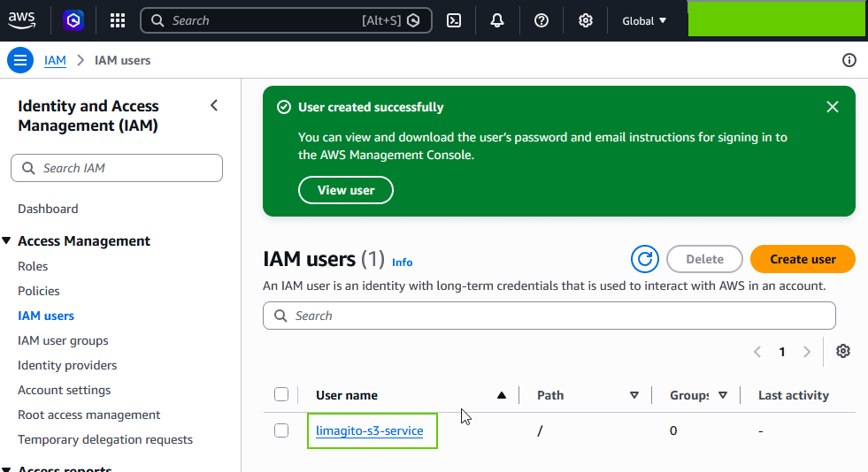Viewport: 868px width, 472px height.
Task: Open the limagito-s3-service user link
Action: coord(370,430)
